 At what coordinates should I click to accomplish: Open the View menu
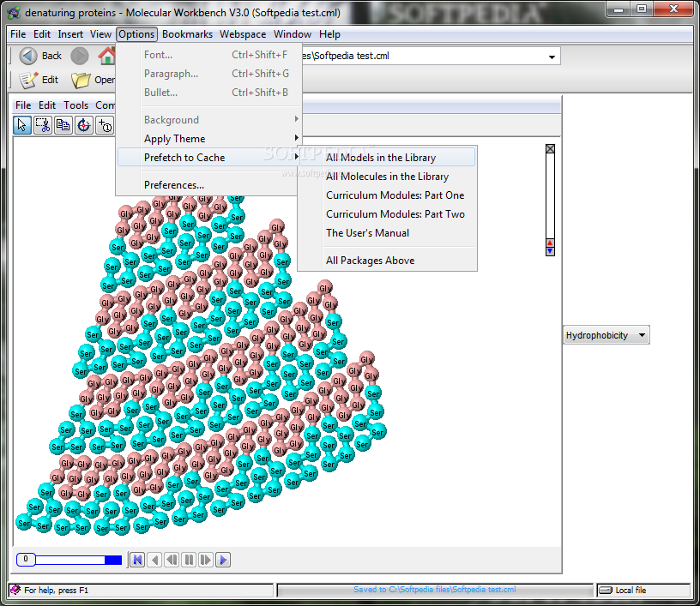(x=100, y=34)
